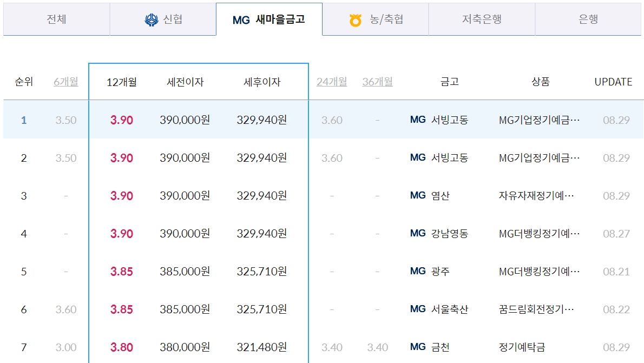The image size is (644, 363).
Task: Click the 세전이자 column header
Action: (x=185, y=82)
